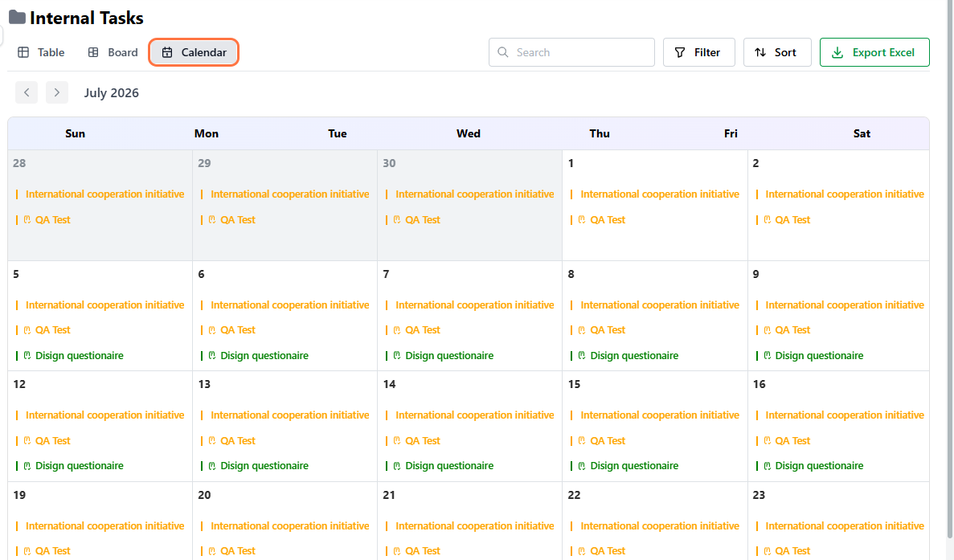Open QA Test task on day 29

(238, 219)
